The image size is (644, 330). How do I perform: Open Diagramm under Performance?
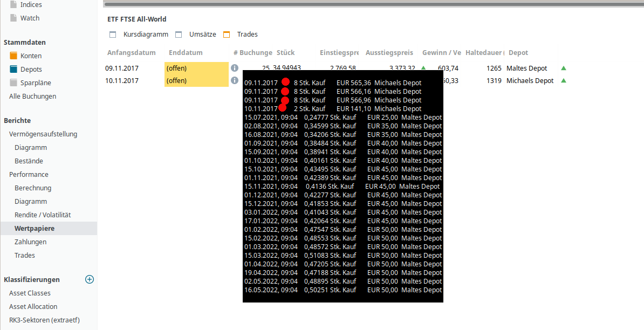click(30, 202)
